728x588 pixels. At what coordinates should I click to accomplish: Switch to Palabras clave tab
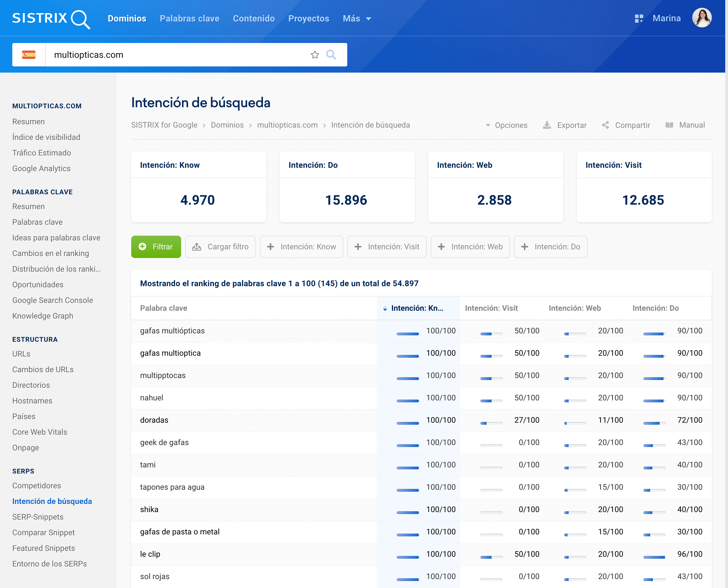tap(189, 18)
